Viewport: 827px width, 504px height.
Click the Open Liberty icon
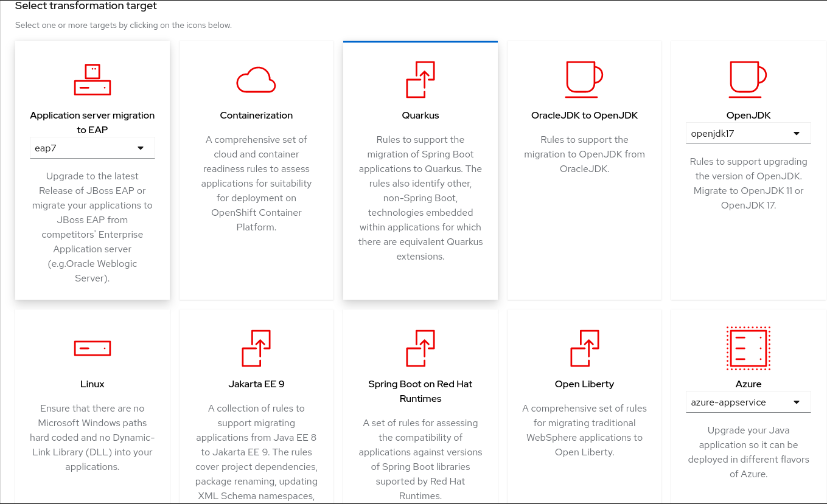pos(584,348)
